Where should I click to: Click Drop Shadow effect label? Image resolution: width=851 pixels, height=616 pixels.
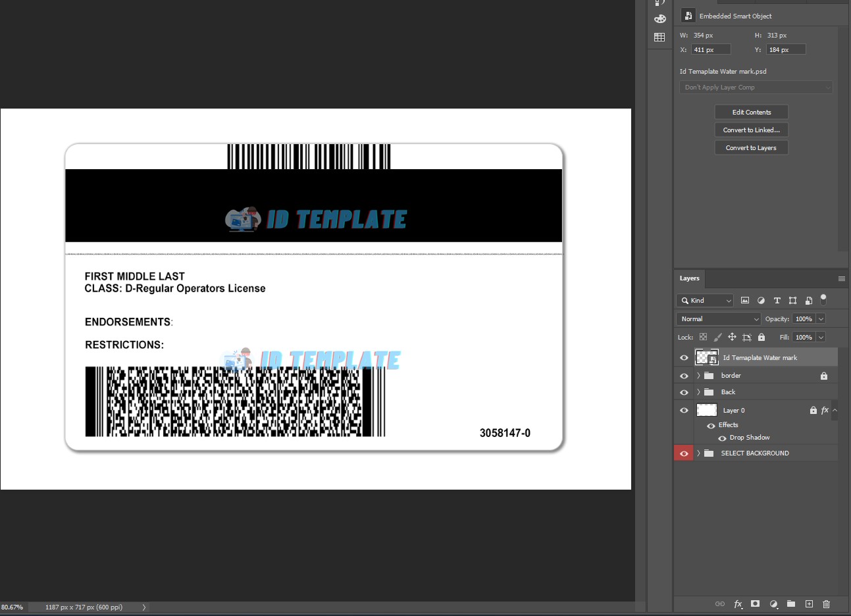(x=750, y=438)
